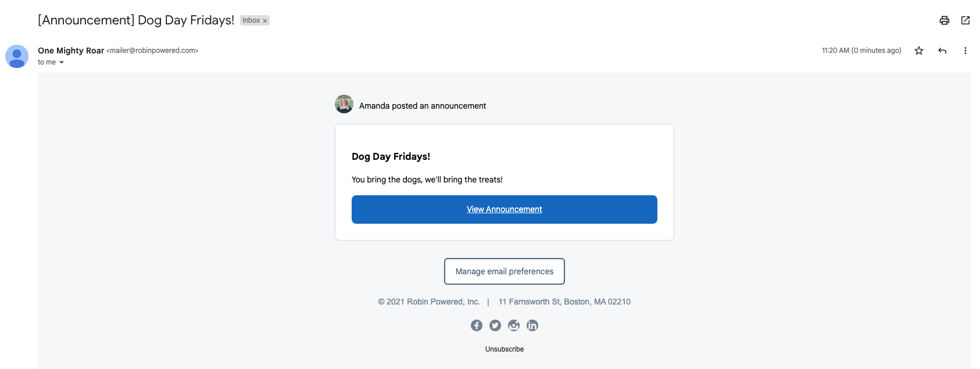
Task: Click the Inbox label tag
Action: pos(251,20)
